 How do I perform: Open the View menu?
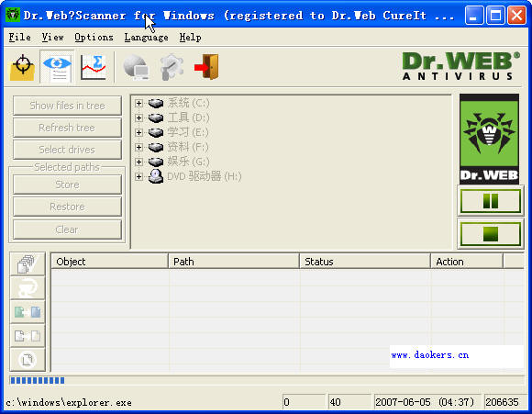(52, 37)
